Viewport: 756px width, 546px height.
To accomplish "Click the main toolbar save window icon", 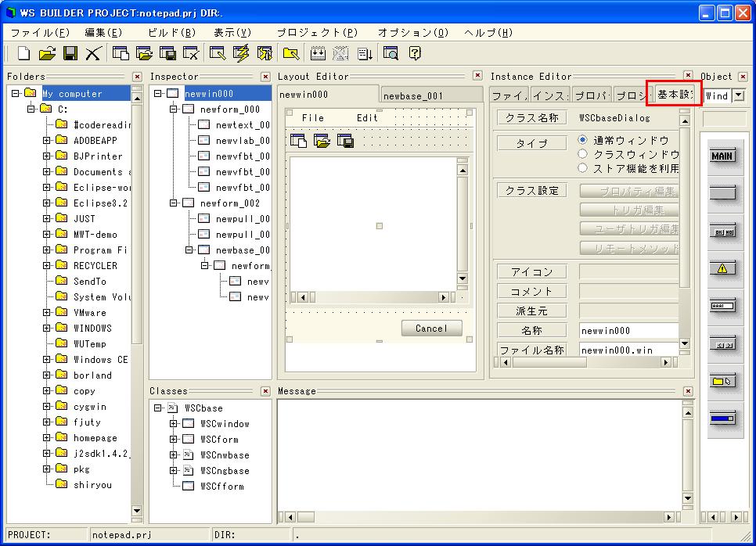I will click(167, 53).
